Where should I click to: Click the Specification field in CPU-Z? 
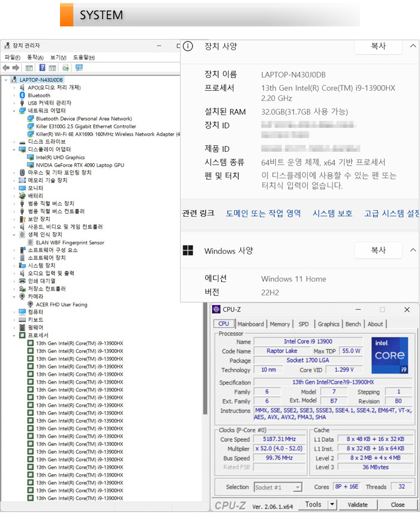333,382
